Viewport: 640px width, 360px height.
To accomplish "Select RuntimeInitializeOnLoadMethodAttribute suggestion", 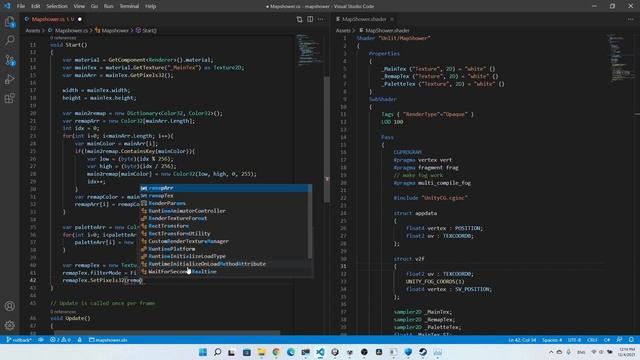I will pos(226,264).
